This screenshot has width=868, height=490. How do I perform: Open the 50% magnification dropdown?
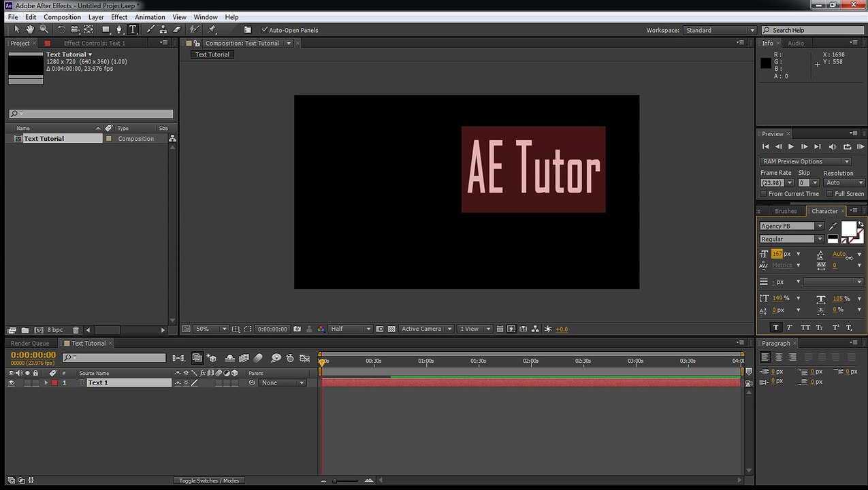click(211, 329)
